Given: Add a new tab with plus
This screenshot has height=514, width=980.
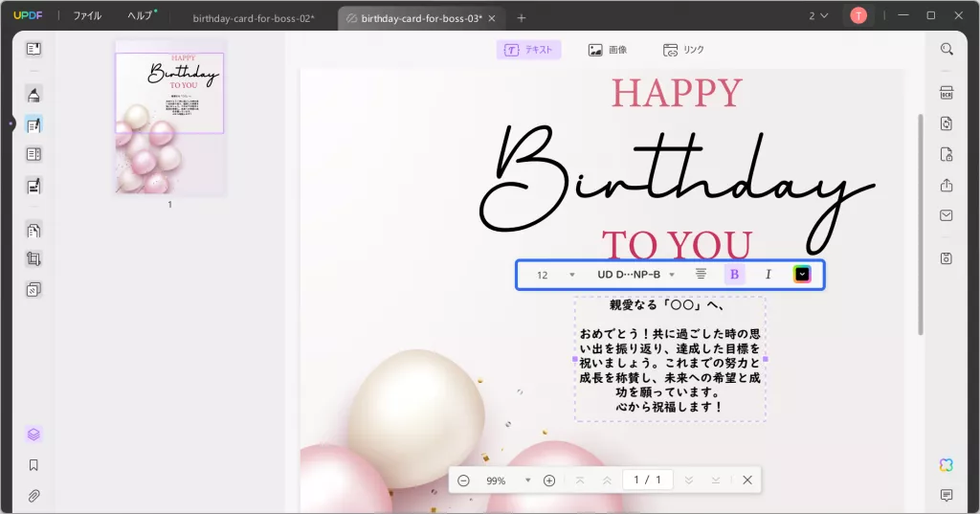Looking at the screenshot, I should [x=522, y=18].
